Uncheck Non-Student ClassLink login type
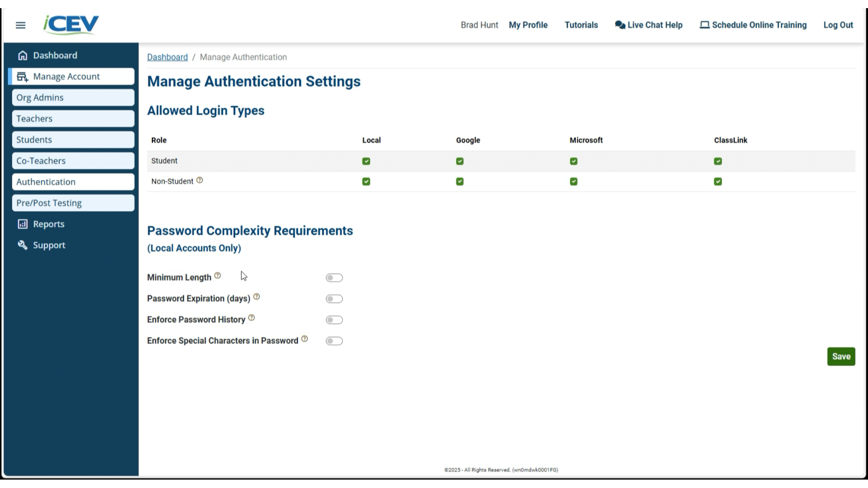Image resolution: width=868 pixels, height=488 pixels. click(x=718, y=181)
